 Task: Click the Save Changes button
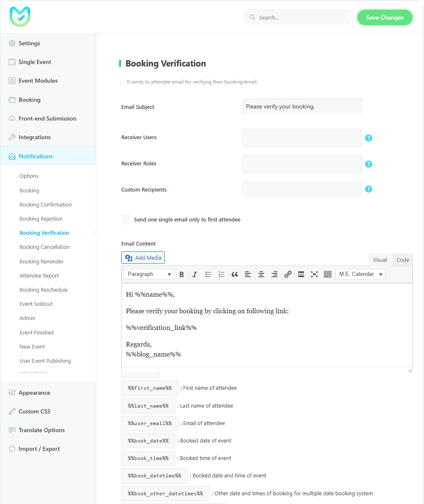(x=385, y=17)
